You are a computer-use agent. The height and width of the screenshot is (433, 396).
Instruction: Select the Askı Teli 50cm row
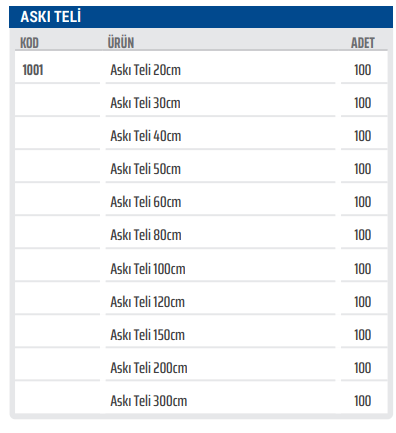201,167
